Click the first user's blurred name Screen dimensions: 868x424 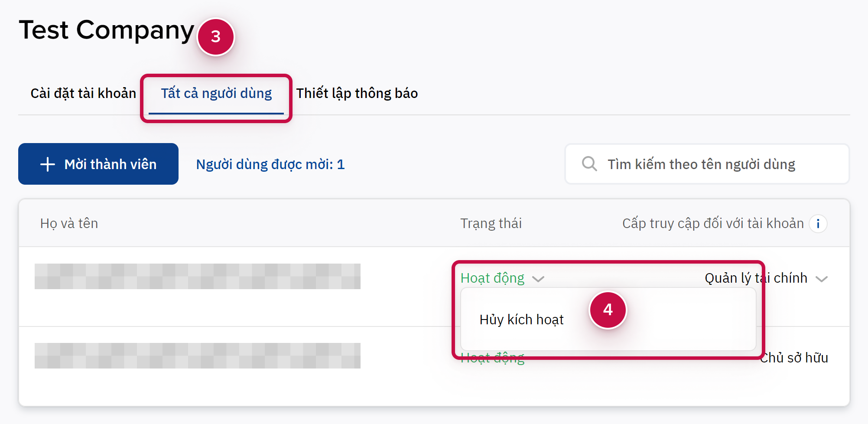[197, 276]
